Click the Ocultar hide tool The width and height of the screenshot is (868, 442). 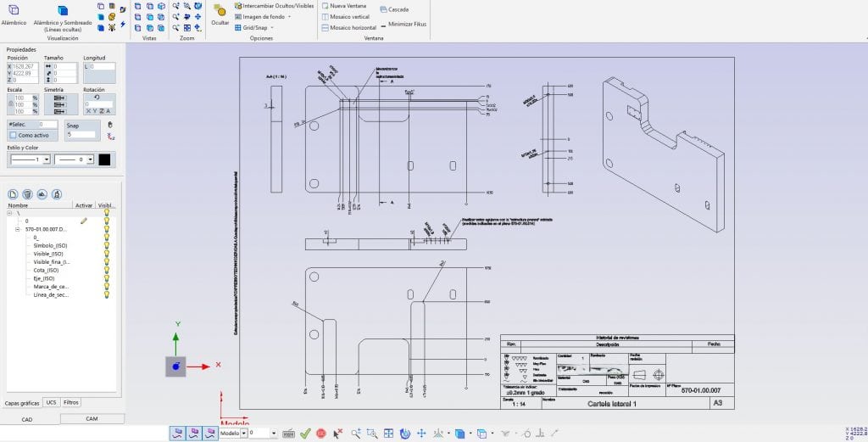(220, 15)
